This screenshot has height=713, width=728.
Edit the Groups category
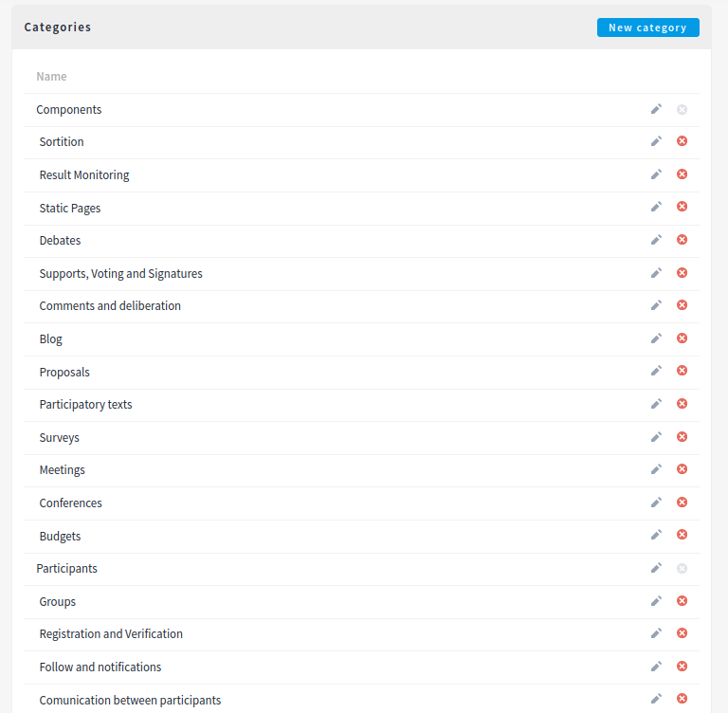click(x=656, y=601)
